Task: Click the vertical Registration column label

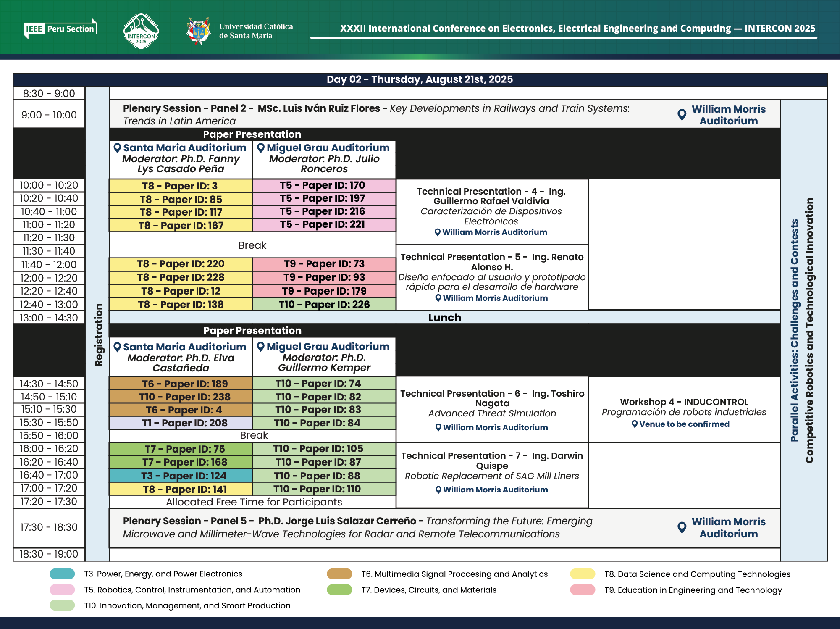Action: tap(99, 335)
